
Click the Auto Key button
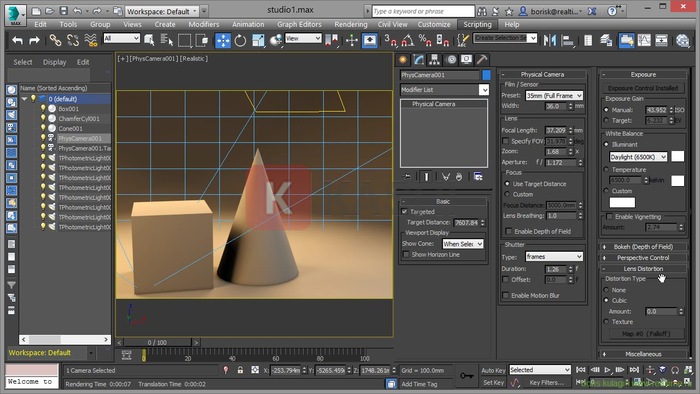pyautogui.click(x=493, y=370)
